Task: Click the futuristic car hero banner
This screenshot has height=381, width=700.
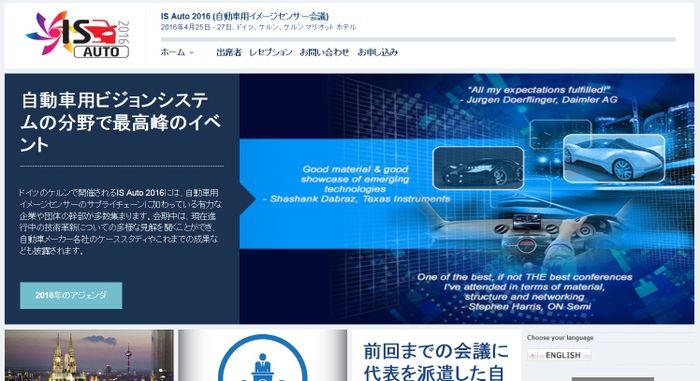Action: pos(467,199)
